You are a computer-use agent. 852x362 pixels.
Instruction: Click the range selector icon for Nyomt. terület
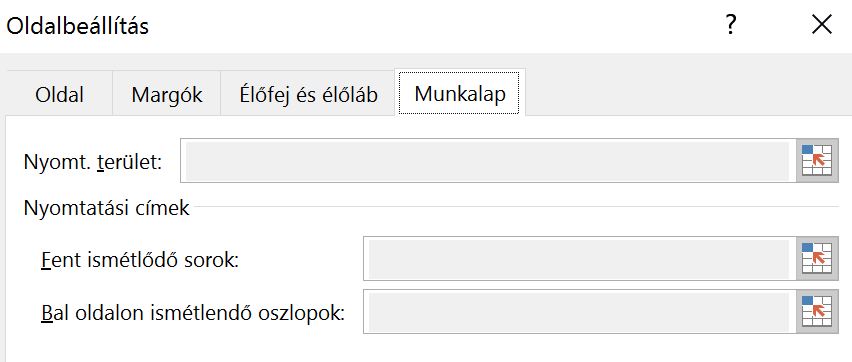817,160
